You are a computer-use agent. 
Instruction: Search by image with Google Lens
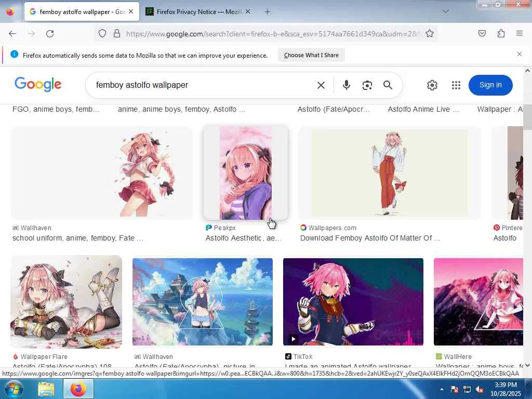pyautogui.click(x=367, y=85)
